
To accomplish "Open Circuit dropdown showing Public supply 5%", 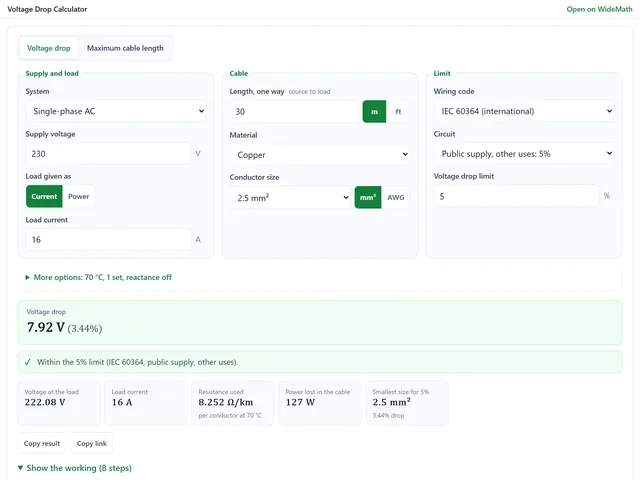I will pyautogui.click(x=524, y=153).
